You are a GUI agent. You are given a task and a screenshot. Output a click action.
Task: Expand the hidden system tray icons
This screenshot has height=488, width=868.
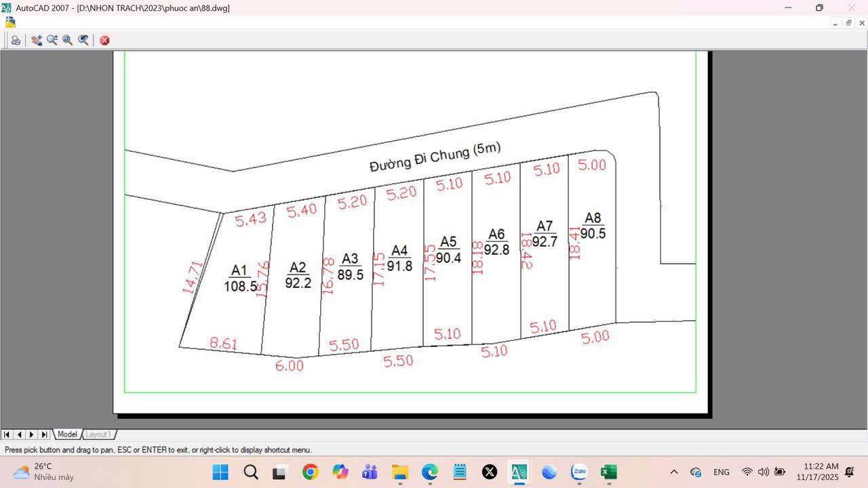pyautogui.click(x=673, y=472)
